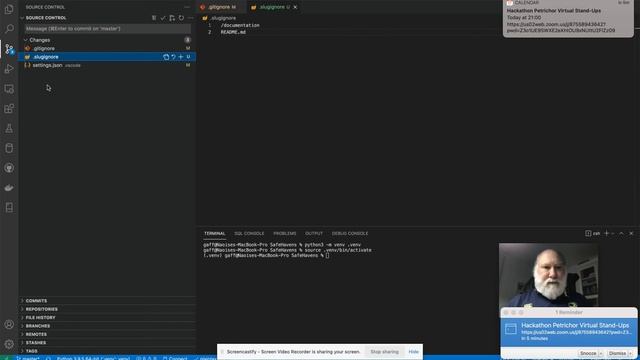The width and height of the screenshot is (640, 360).
Task: Click the view-as-tree icon in Source Control header
Action: tap(154, 18)
